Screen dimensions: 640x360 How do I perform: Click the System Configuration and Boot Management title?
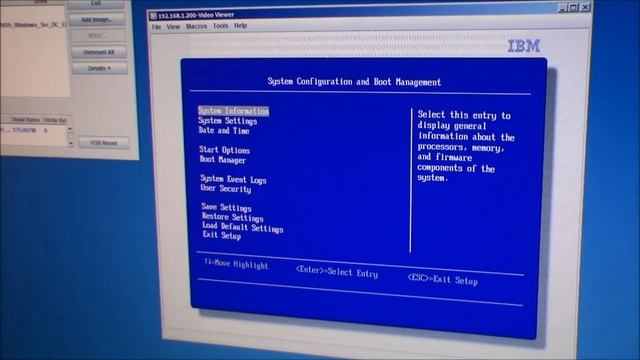pyautogui.click(x=354, y=82)
